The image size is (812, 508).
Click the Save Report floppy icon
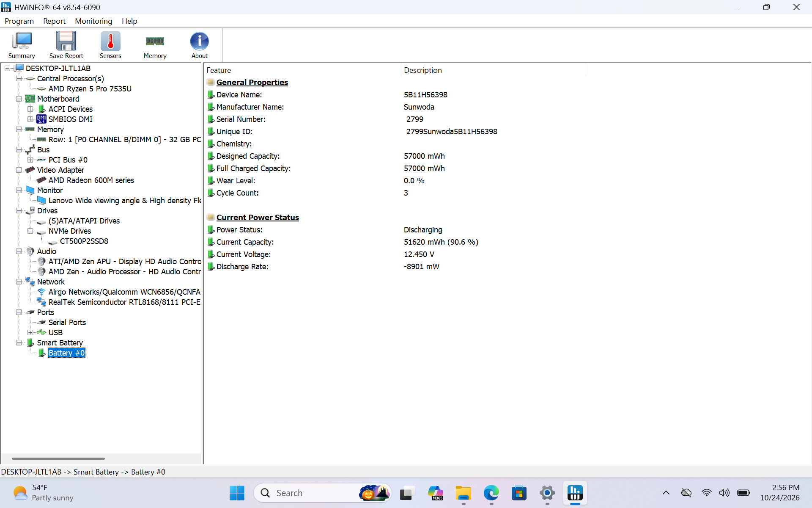66,45
